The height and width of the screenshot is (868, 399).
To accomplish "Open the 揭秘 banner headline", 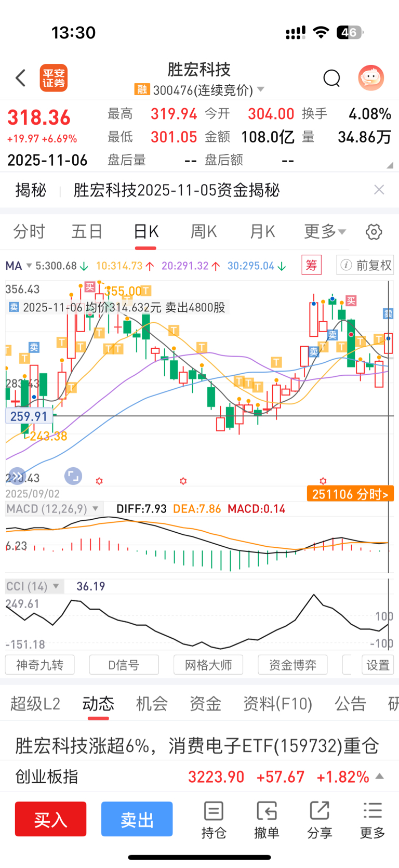I will coord(176,190).
